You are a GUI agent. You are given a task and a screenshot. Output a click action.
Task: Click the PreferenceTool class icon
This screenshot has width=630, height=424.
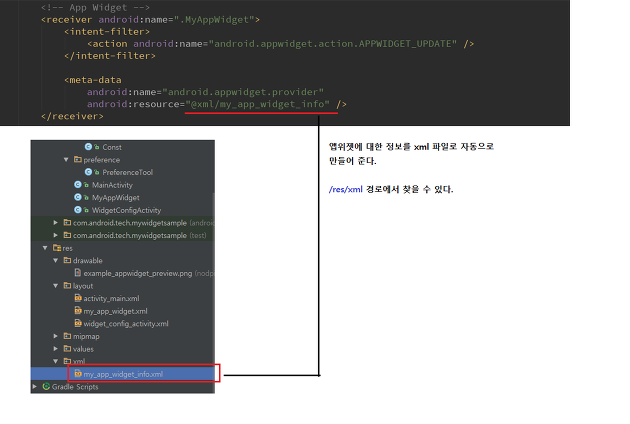click(88, 172)
